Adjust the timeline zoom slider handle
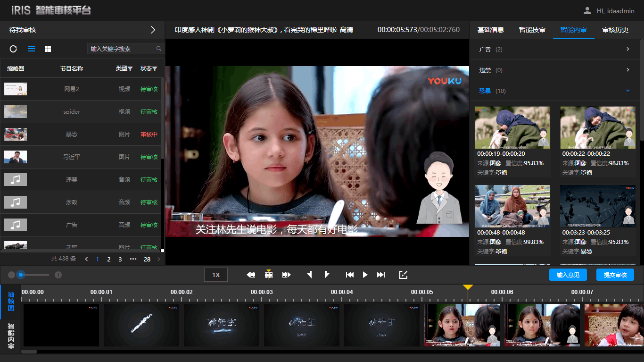This screenshot has width=644, height=362. click(x=21, y=275)
